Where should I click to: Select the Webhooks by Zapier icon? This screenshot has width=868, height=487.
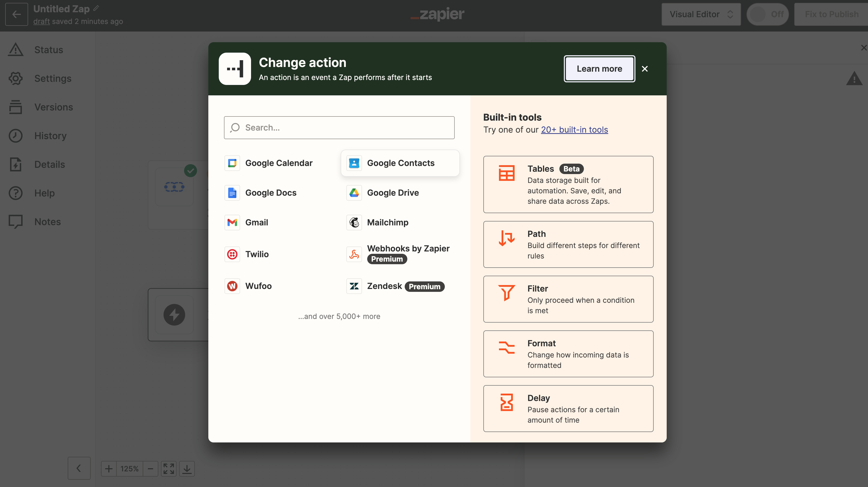[354, 254]
